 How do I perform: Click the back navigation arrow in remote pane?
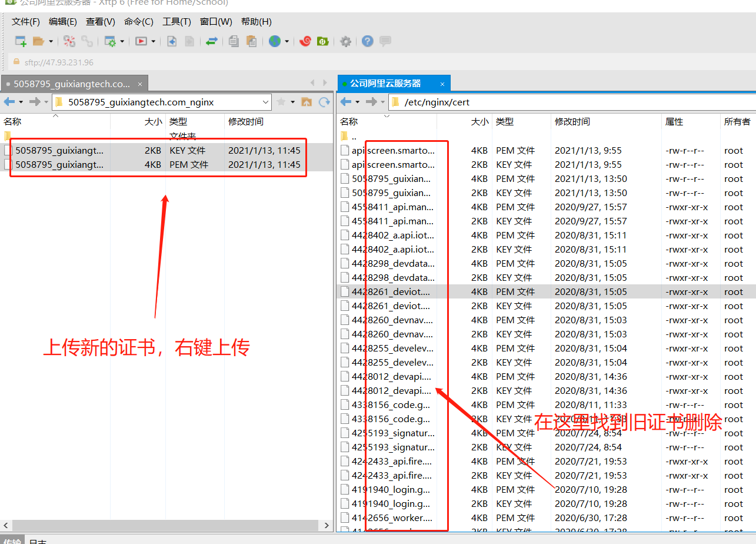[x=347, y=101]
